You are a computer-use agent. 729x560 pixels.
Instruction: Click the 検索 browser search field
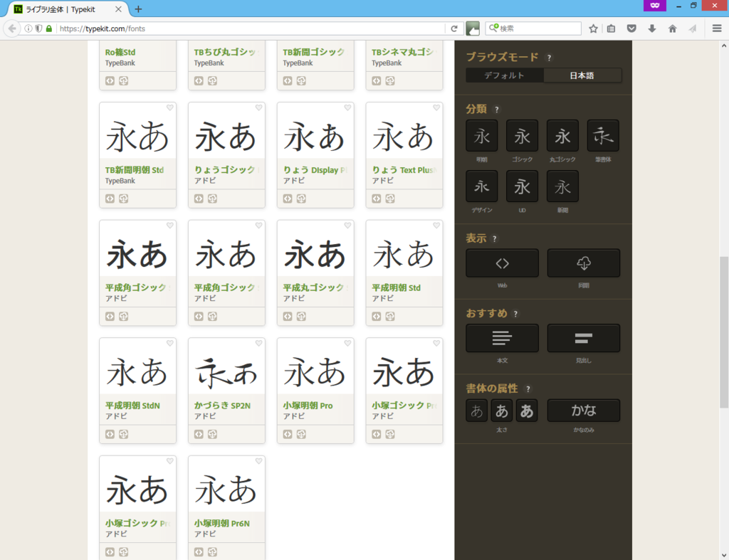533,28
